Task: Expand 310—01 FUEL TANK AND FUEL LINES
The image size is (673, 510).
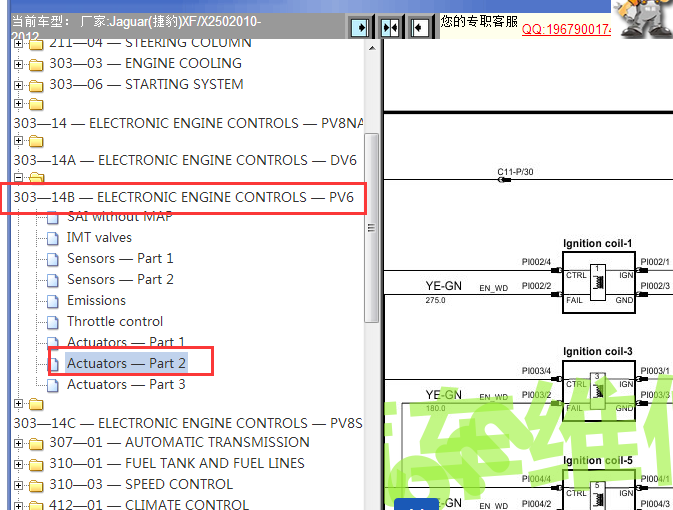Action: [x=18, y=464]
